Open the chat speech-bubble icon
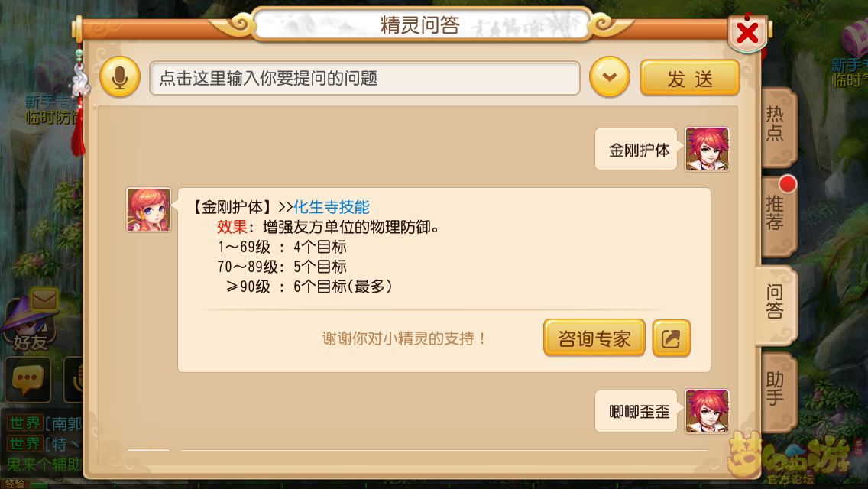The image size is (868, 489). coord(28,379)
